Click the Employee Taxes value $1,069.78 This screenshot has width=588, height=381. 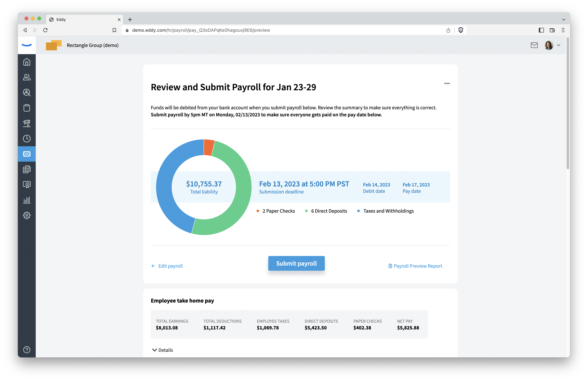click(268, 328)
